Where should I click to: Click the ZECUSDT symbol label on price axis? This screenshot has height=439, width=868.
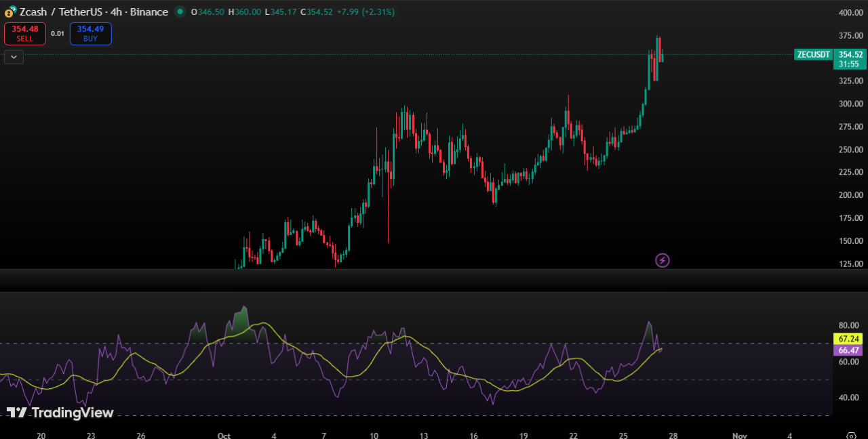point(812,55)
